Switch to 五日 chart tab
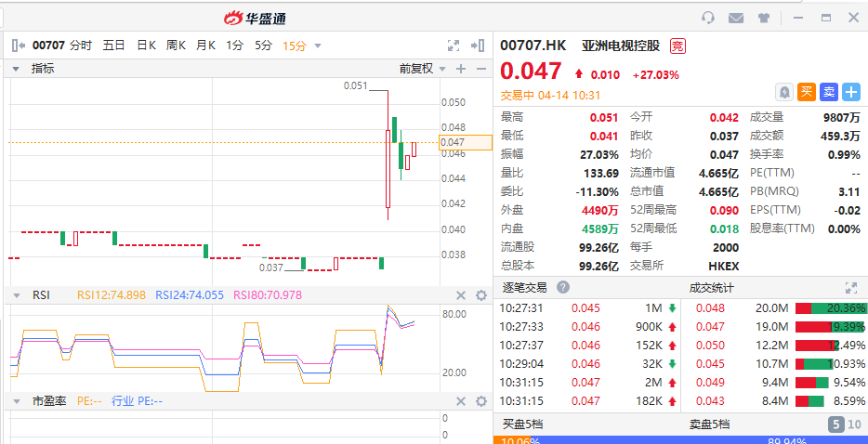The height and width of the screenshot is (444, 868). click(x=113, y=46)
